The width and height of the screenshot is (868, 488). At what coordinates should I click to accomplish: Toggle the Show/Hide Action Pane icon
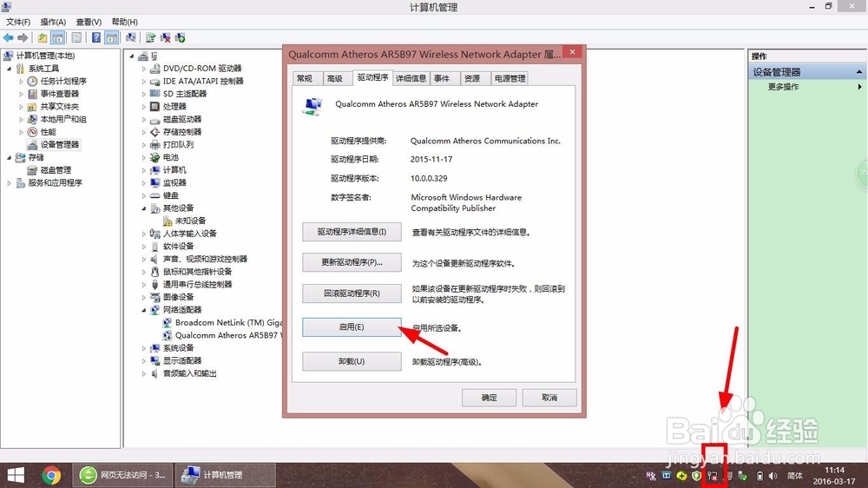112,37
